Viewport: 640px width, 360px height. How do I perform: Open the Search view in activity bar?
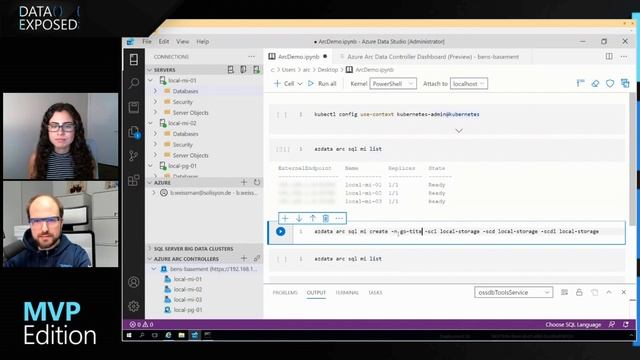tap(133, 83)
